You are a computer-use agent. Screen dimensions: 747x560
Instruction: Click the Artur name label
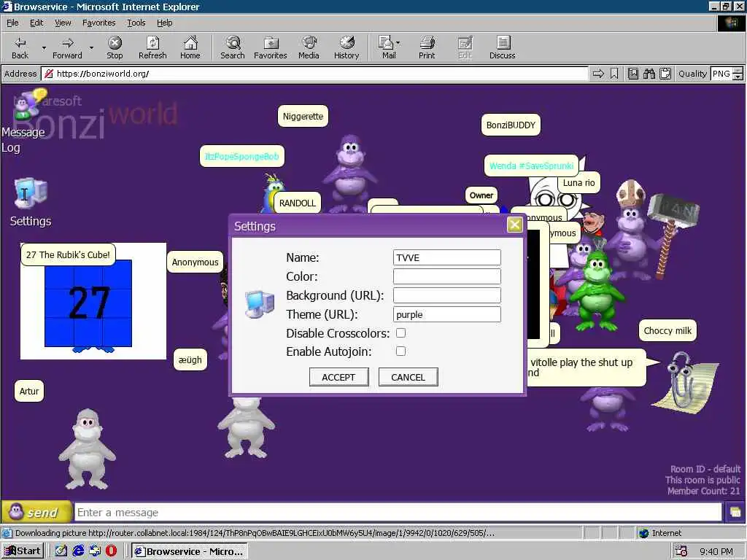29,391
